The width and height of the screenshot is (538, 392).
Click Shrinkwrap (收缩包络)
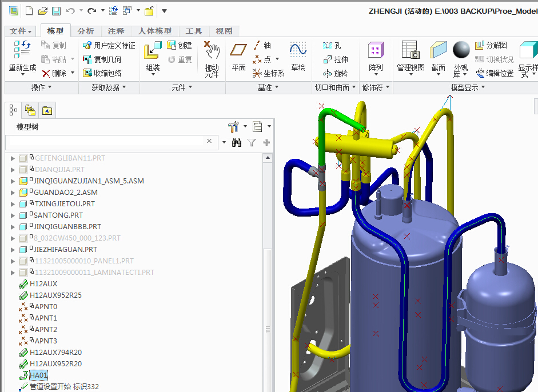(102, 73)
